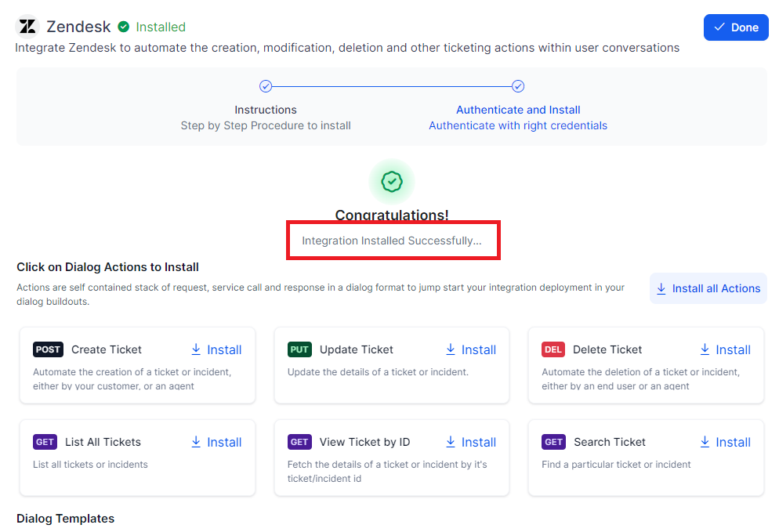Install the View Ticket by ID action

pos(470,442)
